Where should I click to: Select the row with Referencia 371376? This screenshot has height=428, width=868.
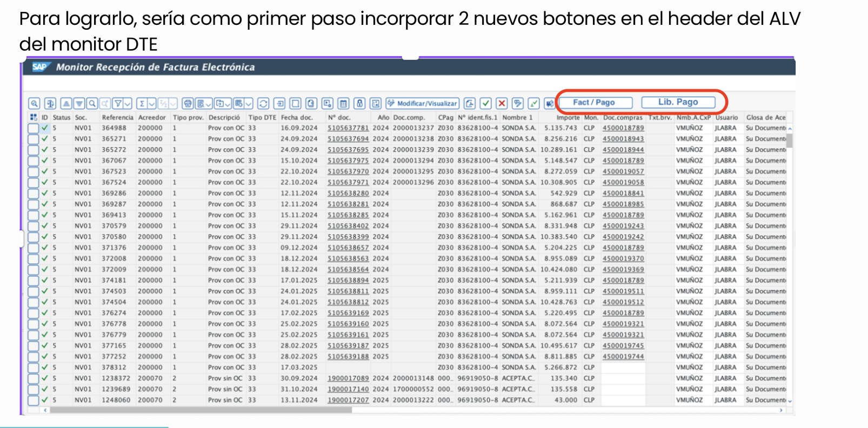coord(33,248)
